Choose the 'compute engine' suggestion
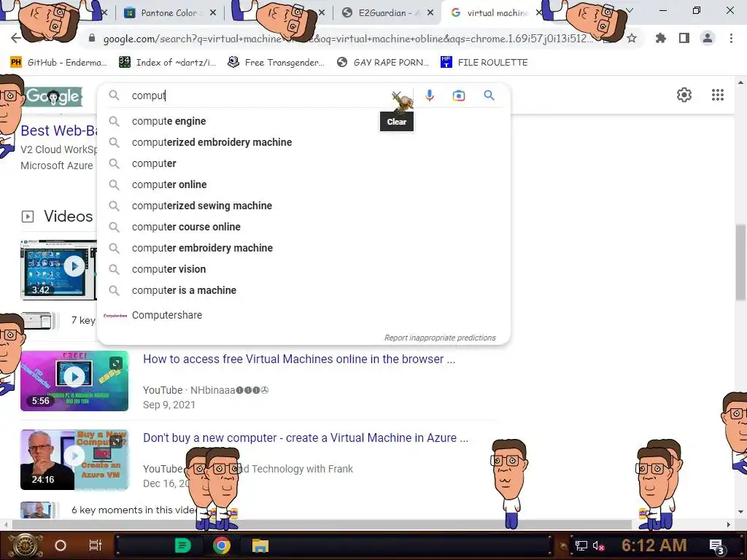This screenshot has width=747, height=560. tap(303, 121)
